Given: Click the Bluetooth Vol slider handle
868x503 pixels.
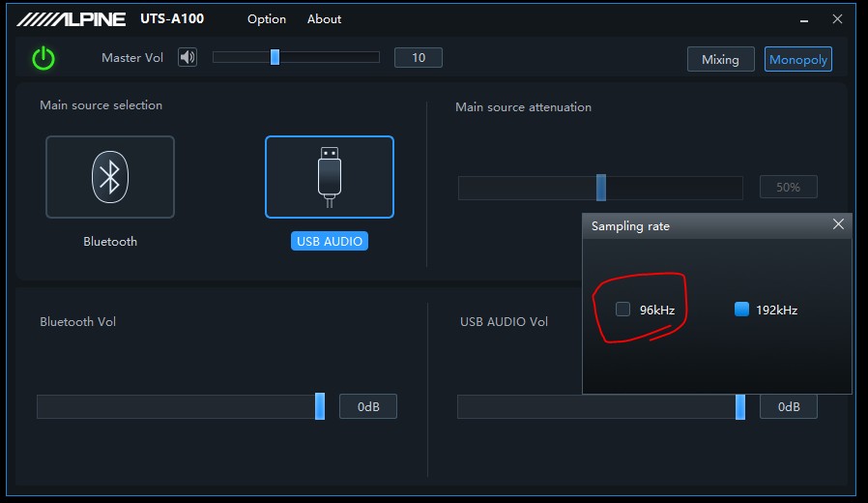Looking at the screenshot, I should point(320,407).
